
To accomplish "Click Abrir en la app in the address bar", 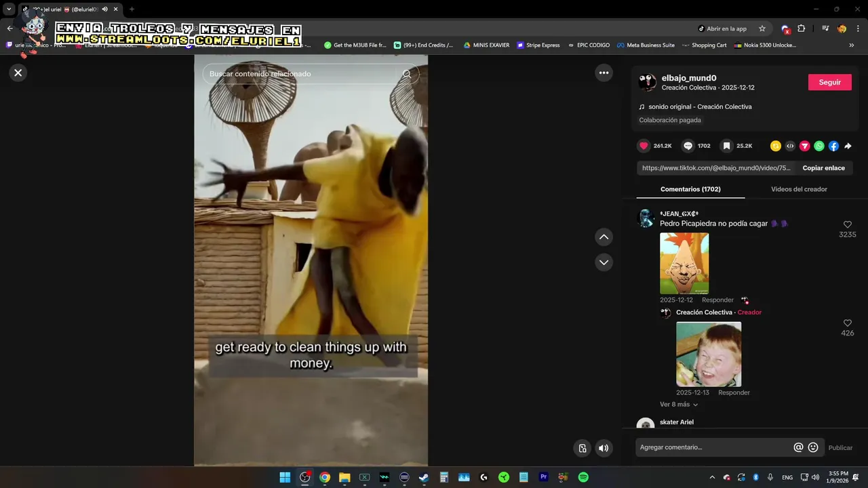I will coord(722,28).
